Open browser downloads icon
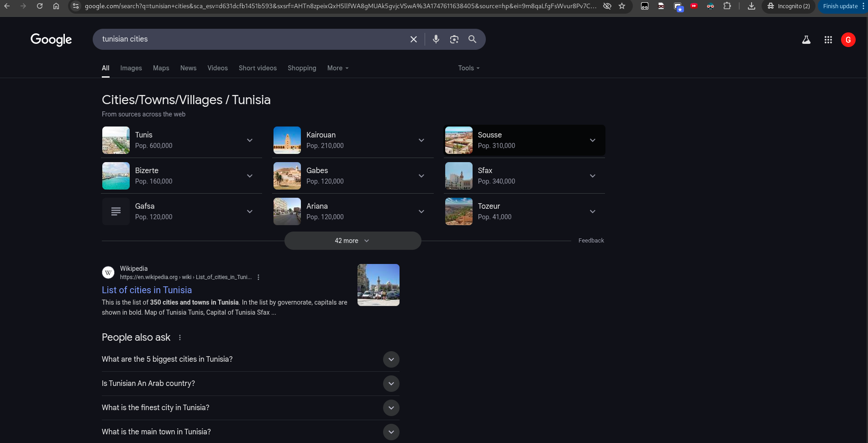 point(751,6)
